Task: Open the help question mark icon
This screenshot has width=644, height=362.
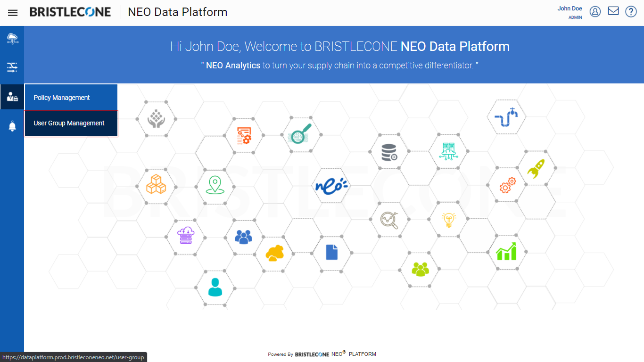Action: (x=631, y=12)
